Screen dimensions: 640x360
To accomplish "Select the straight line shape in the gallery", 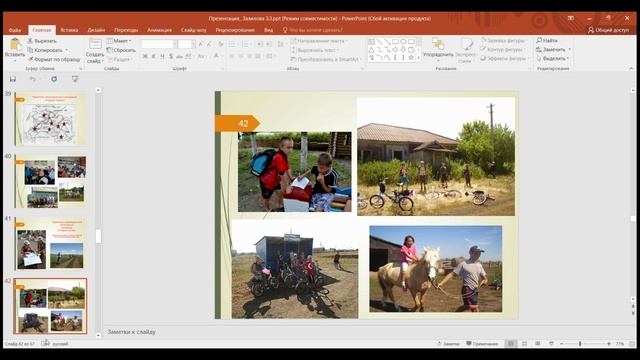I will point(379,42).
